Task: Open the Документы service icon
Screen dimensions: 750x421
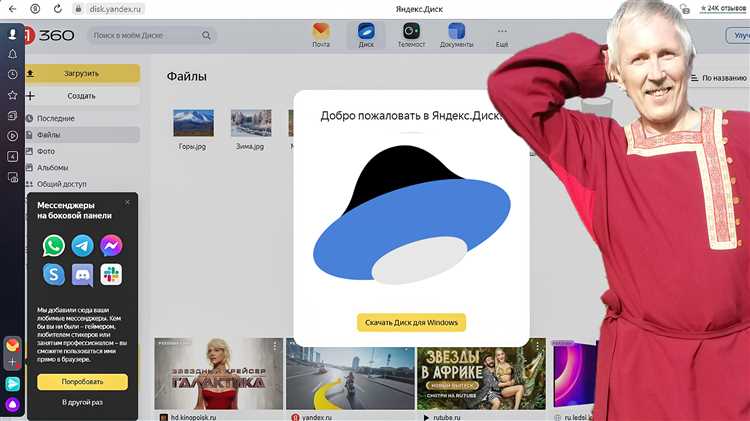Action: [456, 35]
